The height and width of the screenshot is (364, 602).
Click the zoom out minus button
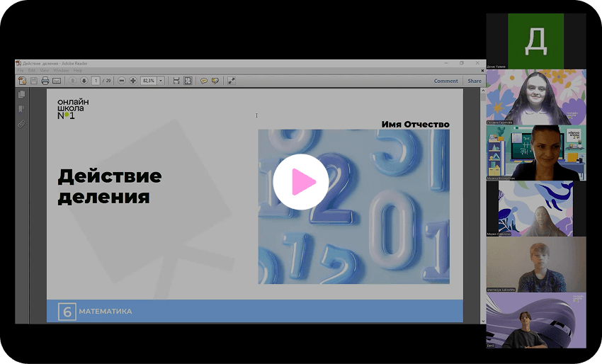122,81
